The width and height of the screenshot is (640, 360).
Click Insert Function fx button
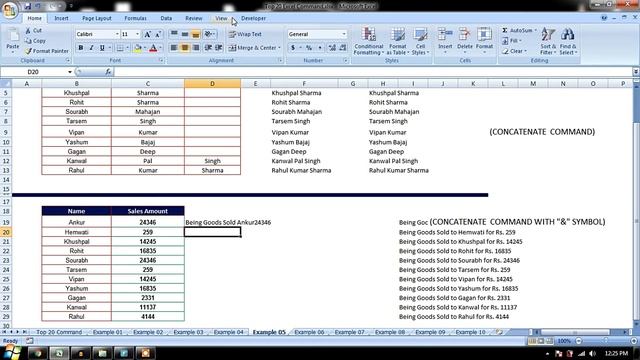click(108, 72)
